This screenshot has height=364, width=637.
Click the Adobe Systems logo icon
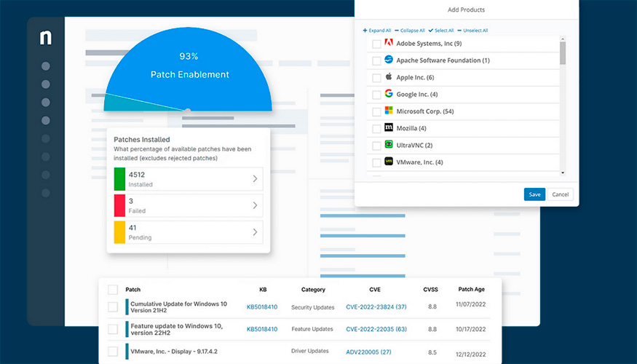click(389, 44)
